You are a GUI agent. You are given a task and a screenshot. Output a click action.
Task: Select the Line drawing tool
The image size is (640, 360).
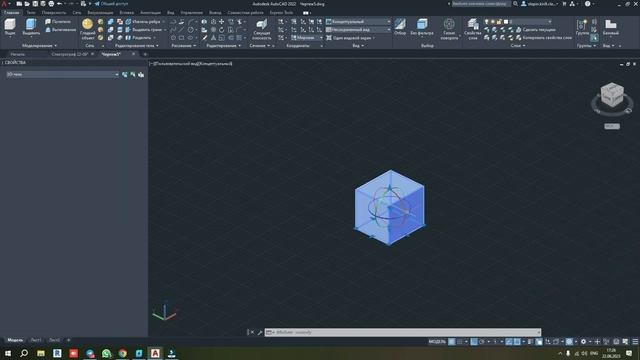pos(181,30)
